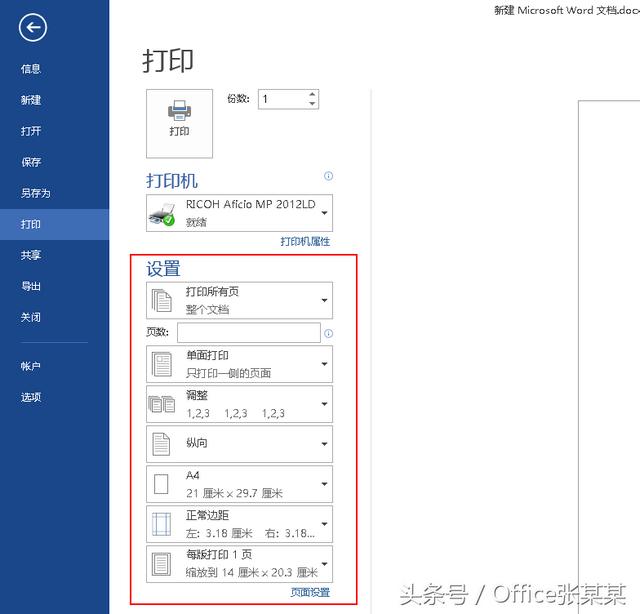Click the 整个文档 subtitle text
The image size is (640, 614).
click(x=207, y=309)
